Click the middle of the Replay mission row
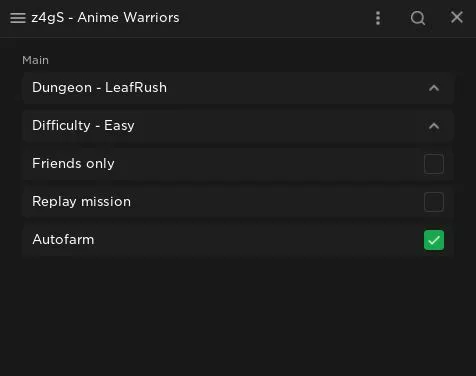This screenshot has width=476, height=376. click(x=238, y=202)
